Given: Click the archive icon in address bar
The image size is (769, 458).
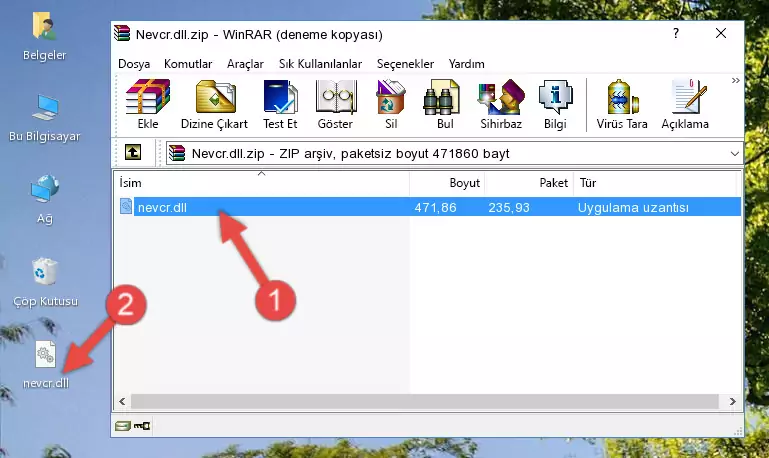Looking at the screenshot, I should click(177, 153).
